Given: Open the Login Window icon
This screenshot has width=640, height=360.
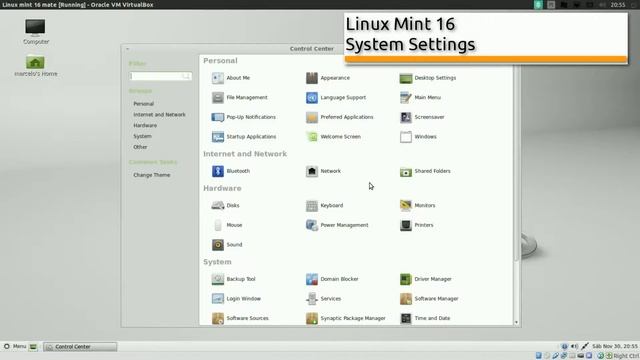Looking at the screenshot, I should click(218, 299).
